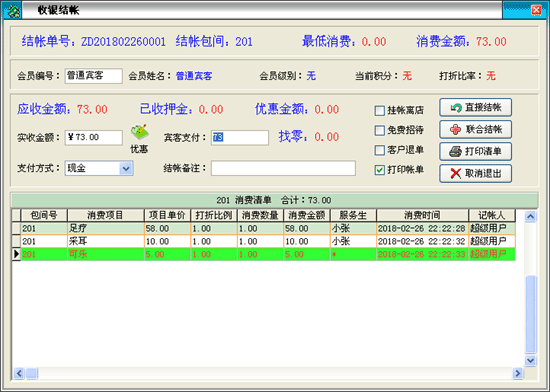550x392 pixels.
Task: Select the 足疗 row in the list
Action: (263, 229)
